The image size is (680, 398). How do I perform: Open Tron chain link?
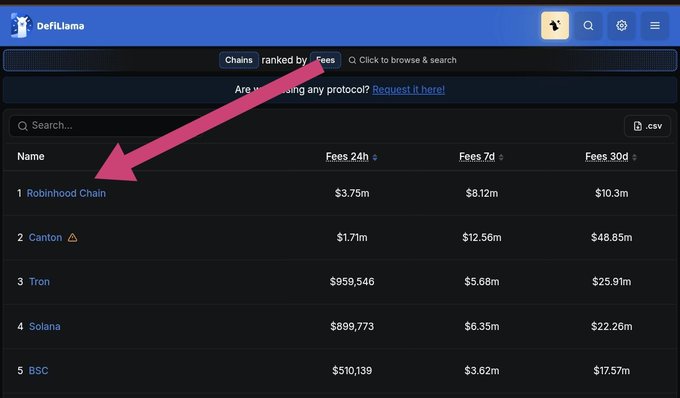[39, 282]
